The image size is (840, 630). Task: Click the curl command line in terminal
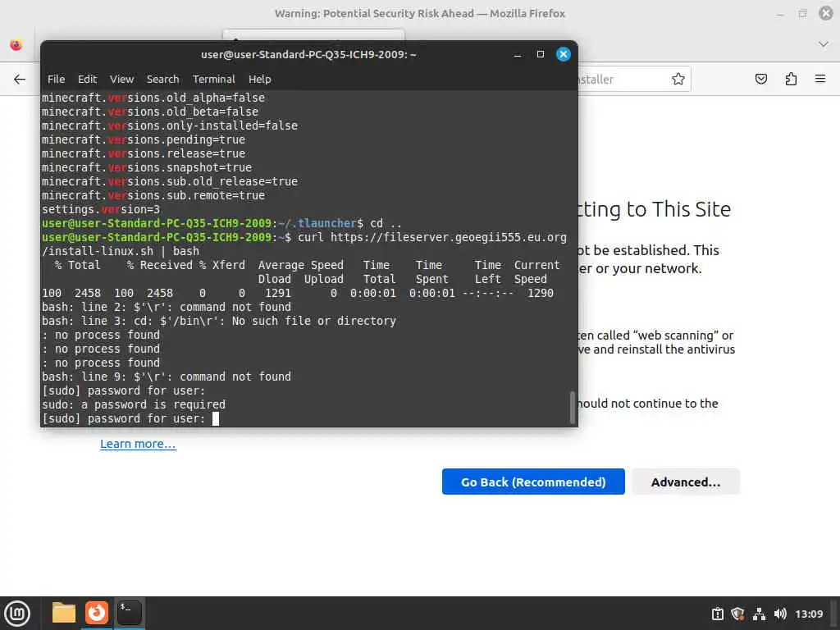coord(304,244)
